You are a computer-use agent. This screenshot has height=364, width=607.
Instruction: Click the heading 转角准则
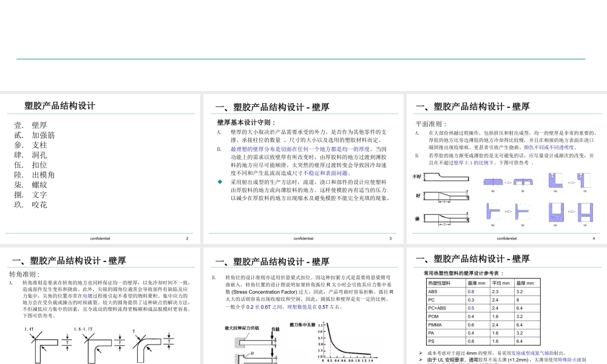(x=24, y=274)
